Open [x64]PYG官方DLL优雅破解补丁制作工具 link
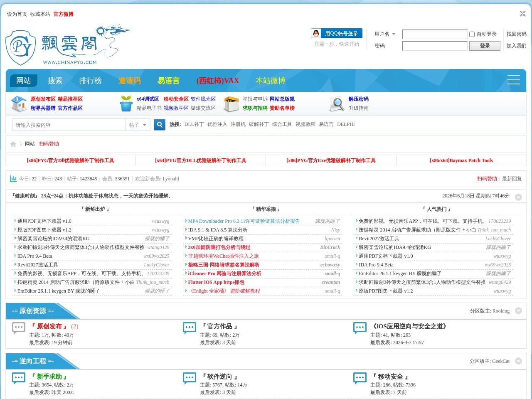The height and width of the screenshot is (399, 532). [x=201, y=160]
